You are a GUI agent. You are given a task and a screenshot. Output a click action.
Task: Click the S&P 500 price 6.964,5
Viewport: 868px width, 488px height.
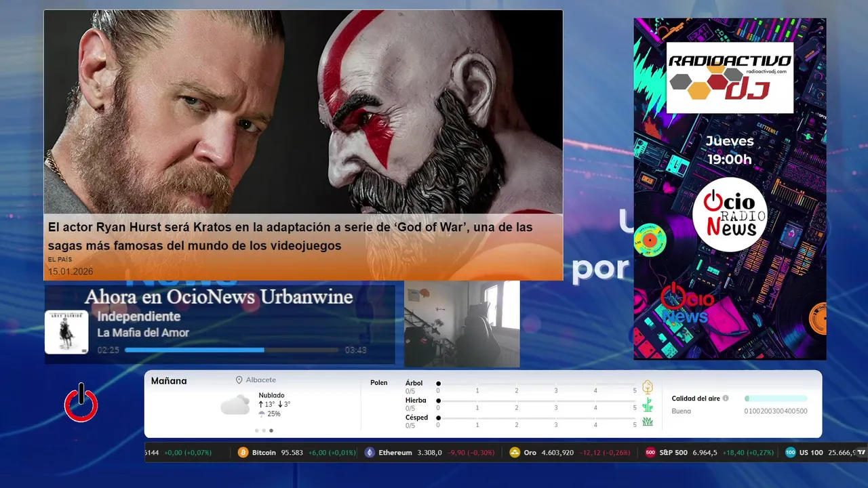705,453
